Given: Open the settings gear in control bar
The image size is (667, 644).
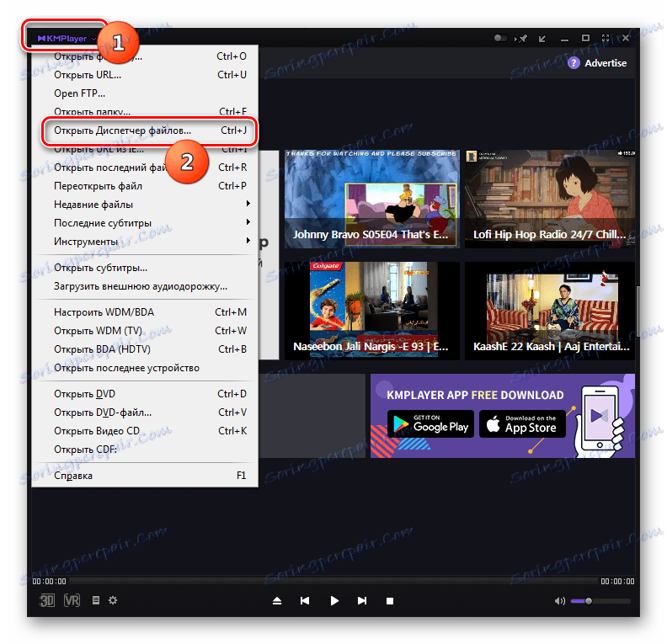Looking at the screenshot, I should [113, 600].
